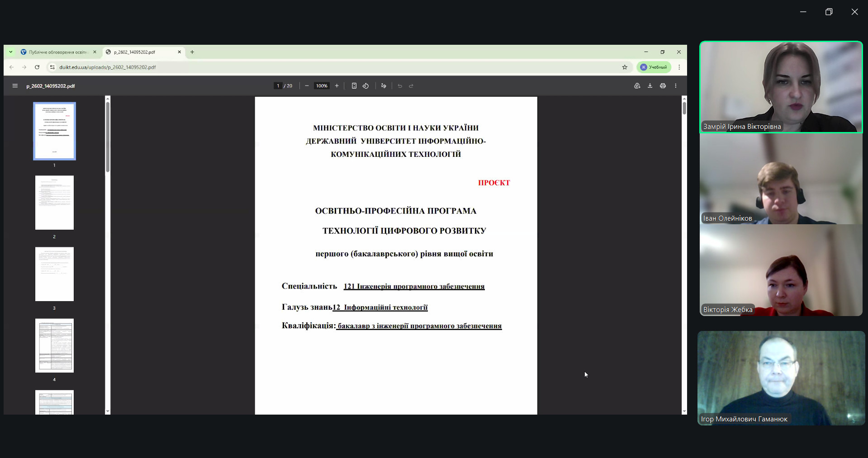
Task: Select page 3 thumbnail
Action: point(54,274)
